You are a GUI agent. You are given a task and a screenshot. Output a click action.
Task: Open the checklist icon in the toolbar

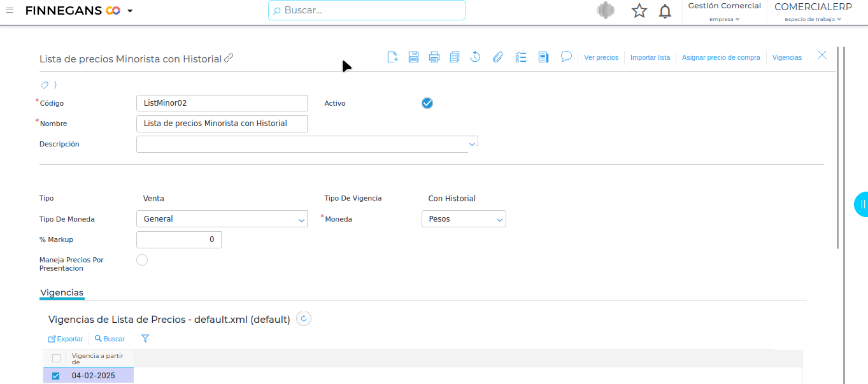[521, 57]
